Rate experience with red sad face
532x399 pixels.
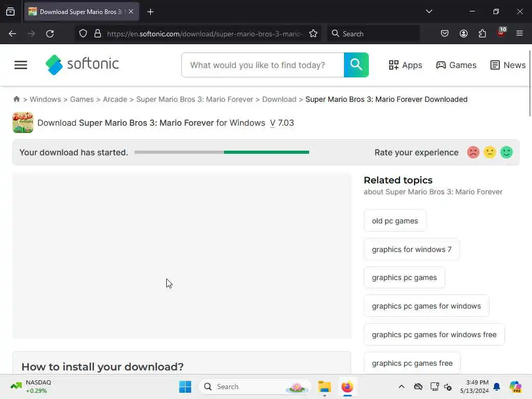pos(473,152)
